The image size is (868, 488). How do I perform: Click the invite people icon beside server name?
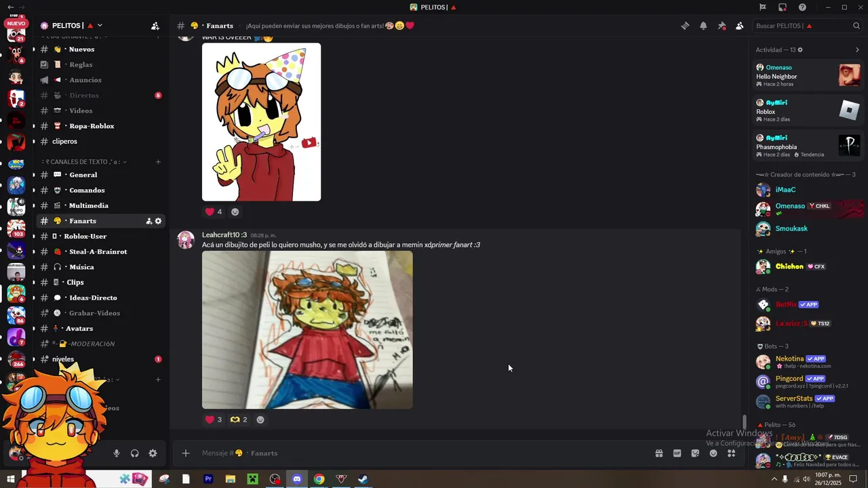(155, 26)
